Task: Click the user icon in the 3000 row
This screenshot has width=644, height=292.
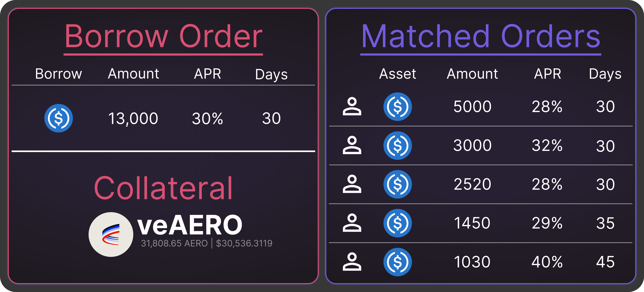Action: [352, 145]
